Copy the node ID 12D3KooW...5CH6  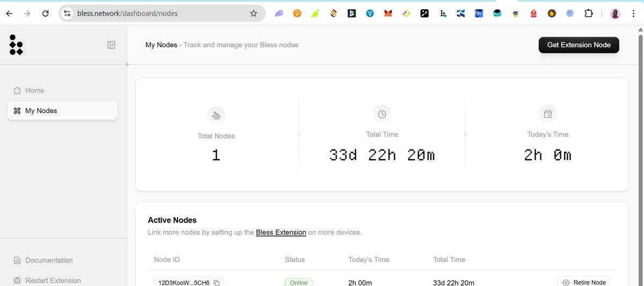click(x=217, y=283)
